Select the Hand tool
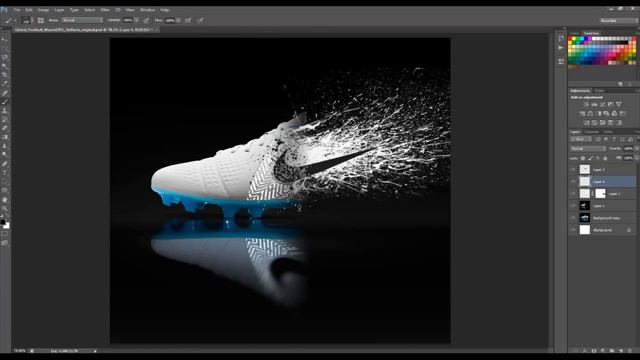640x360 pixels. [5, 200]
